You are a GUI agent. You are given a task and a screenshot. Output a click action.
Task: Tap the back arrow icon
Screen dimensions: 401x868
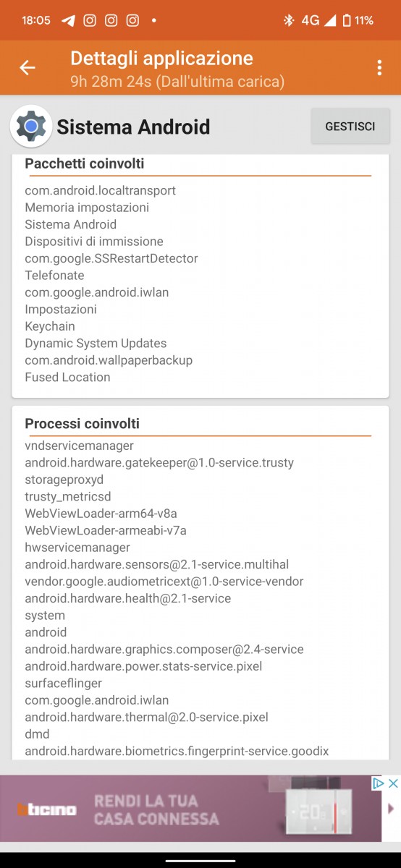[x=28, y=68]
